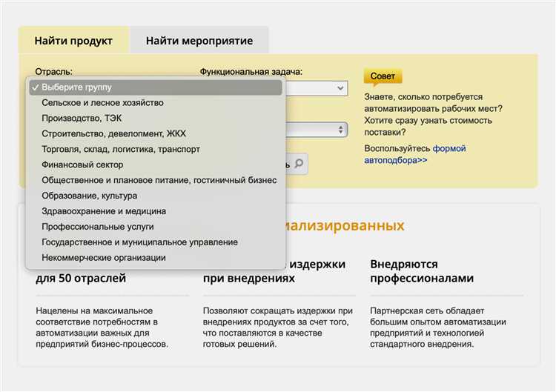Viewport: 556px width, 392px height.
Task: Click the Внедряются профессионалами heading
Action: pos(422,271)
